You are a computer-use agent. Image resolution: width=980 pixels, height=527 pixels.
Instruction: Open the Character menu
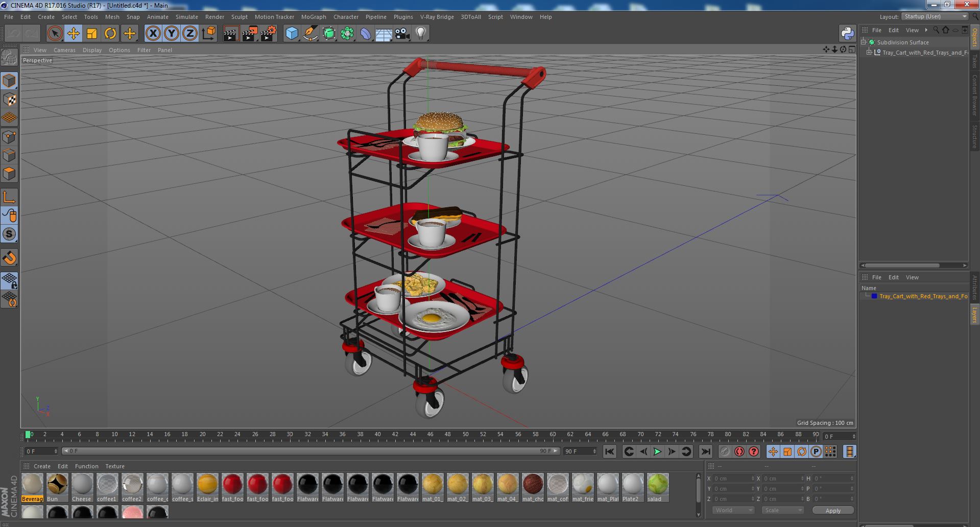pos(346,17)
